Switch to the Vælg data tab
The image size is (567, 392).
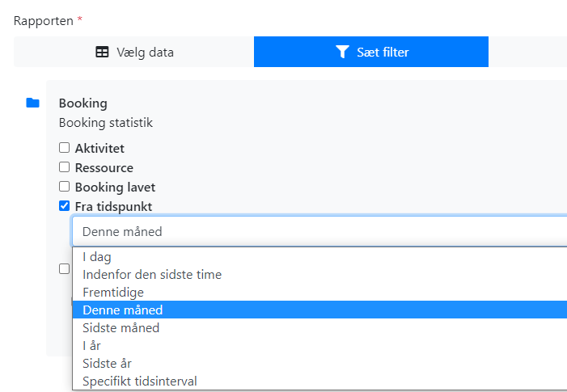tap(133, 52)
